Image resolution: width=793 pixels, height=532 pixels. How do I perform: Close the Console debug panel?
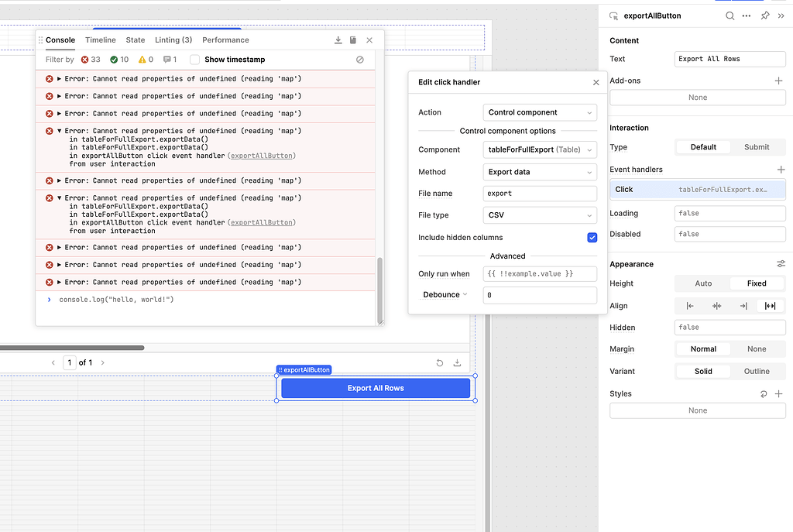point(369,40)
